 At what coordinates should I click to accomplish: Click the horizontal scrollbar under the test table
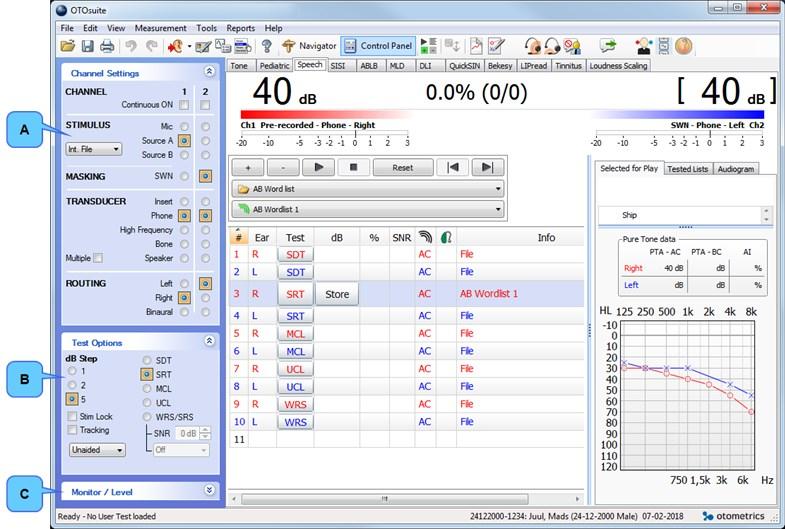pos(384,498)
